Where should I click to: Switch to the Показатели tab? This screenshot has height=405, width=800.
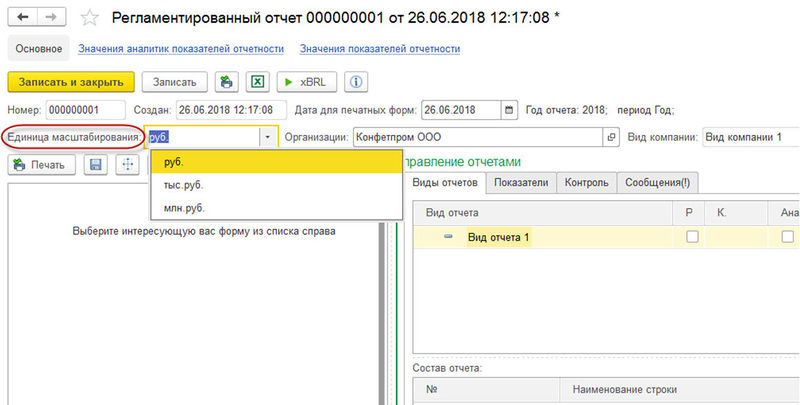pos(521,183)
